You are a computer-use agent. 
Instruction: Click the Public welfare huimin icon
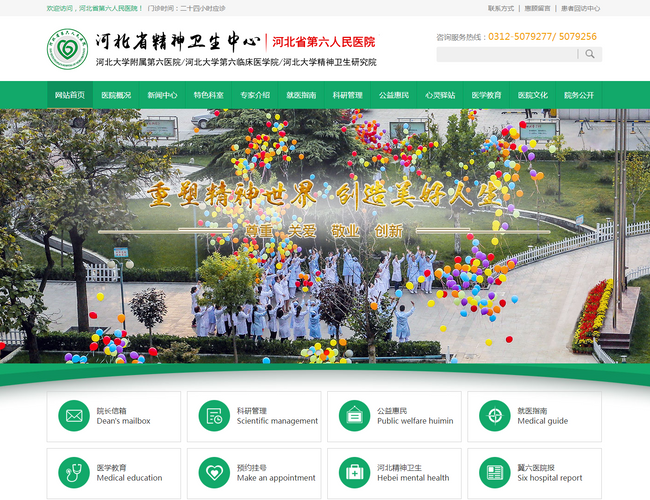pyautogui.click(x=354, y=415)
